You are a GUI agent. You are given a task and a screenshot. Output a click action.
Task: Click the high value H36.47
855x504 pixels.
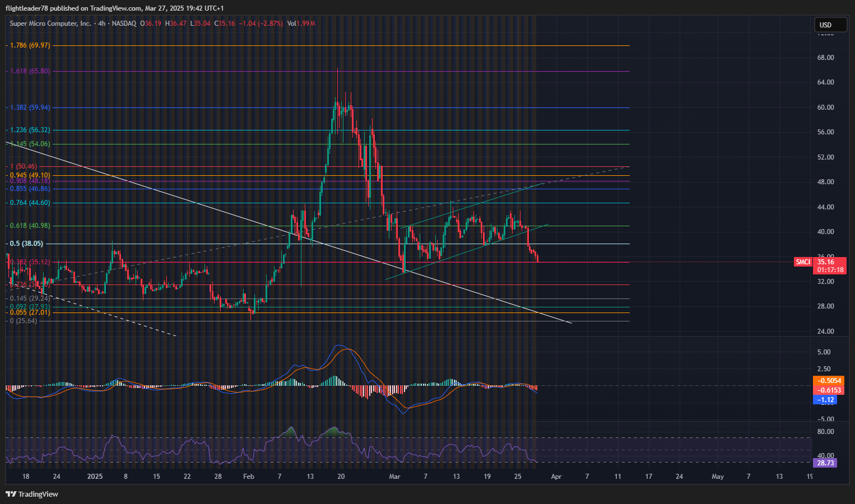(175, 24)
